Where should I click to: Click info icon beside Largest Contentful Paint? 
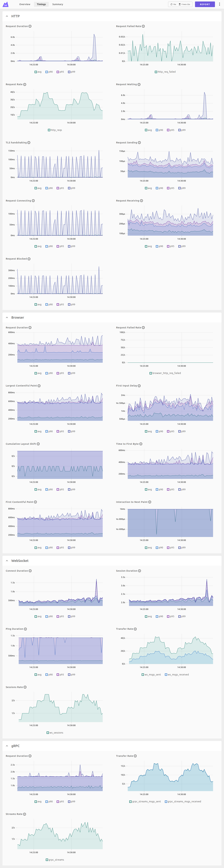[x=39, y=386]
